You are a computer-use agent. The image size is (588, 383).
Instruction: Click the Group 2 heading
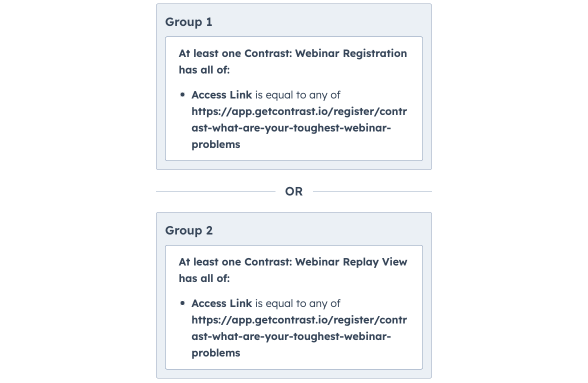click(x=189, y=230)
